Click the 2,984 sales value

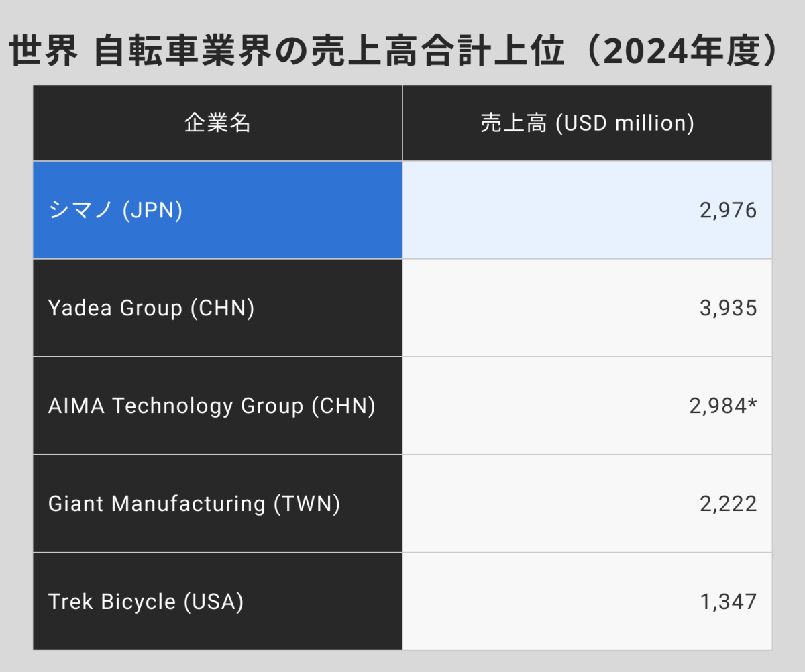pos(717,406)
